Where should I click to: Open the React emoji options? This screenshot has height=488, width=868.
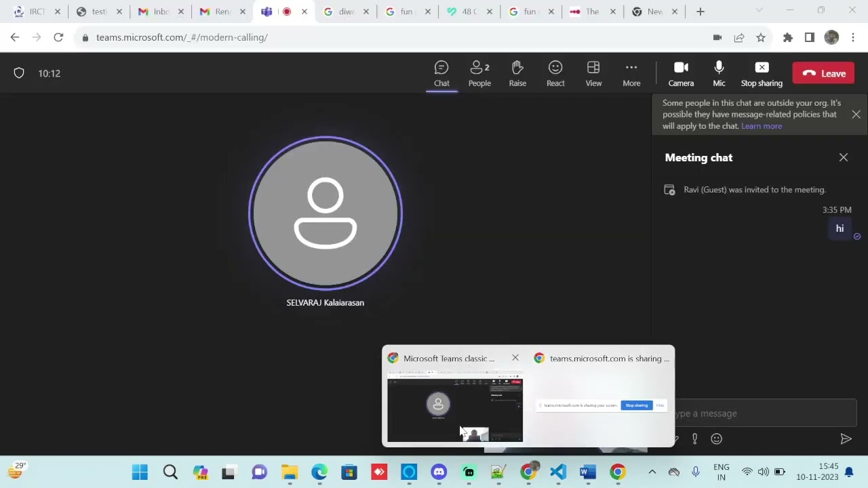coord(555,74)
